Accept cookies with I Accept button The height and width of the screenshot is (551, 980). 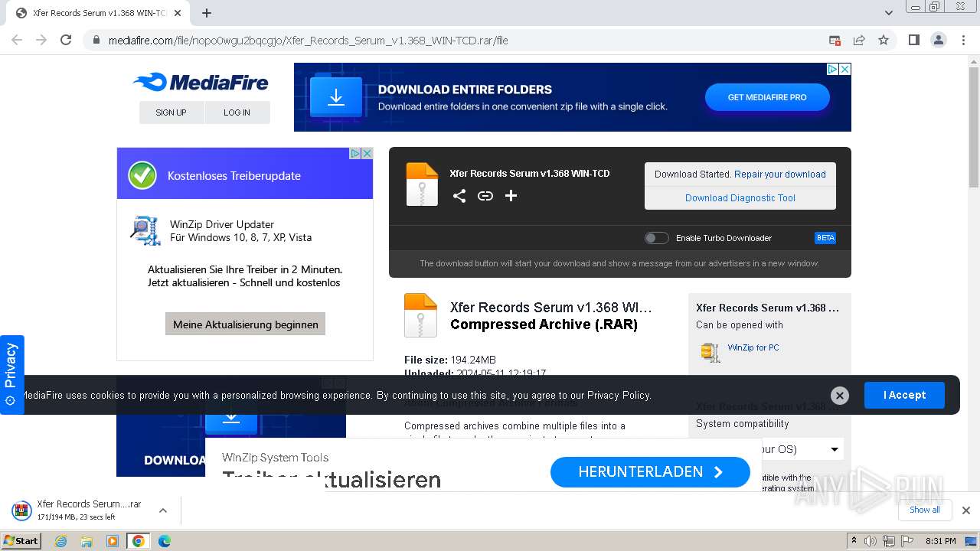point(904,395)
